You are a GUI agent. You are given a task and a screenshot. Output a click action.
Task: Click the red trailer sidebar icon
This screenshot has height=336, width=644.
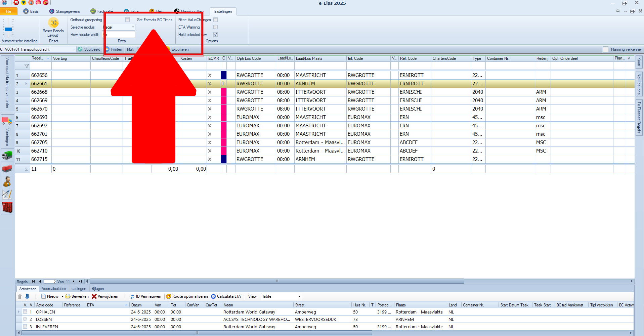(x=7, y=168)
